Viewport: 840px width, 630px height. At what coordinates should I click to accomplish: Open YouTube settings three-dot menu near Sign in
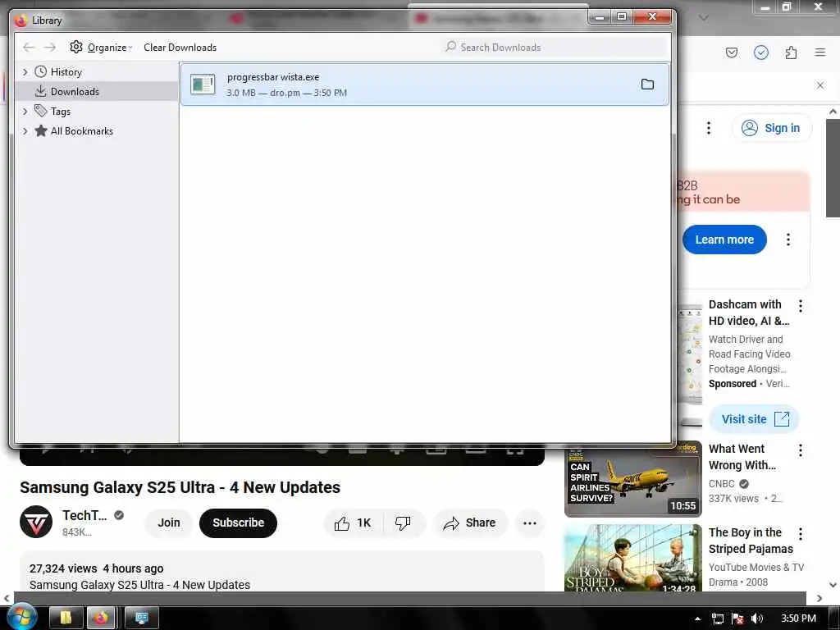[x=708, y=128]
